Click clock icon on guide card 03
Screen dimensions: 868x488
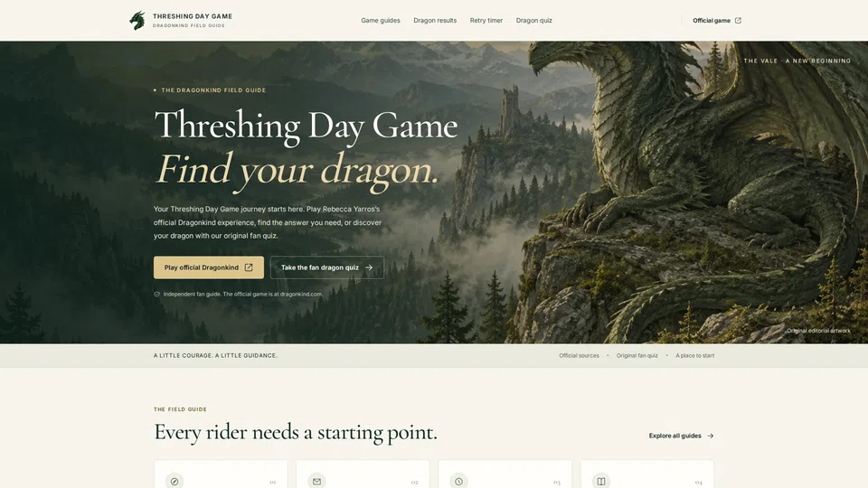[x=459, y=482]
